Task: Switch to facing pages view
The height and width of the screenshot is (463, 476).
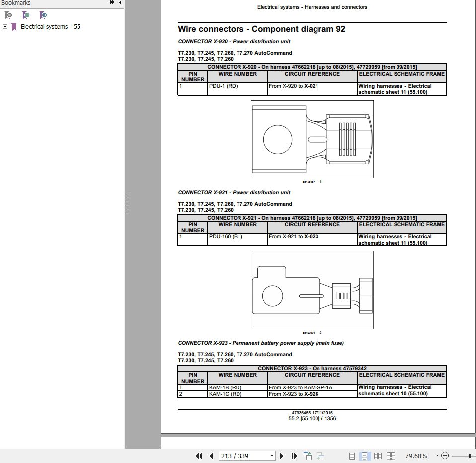Action: [x=378, y=456]
